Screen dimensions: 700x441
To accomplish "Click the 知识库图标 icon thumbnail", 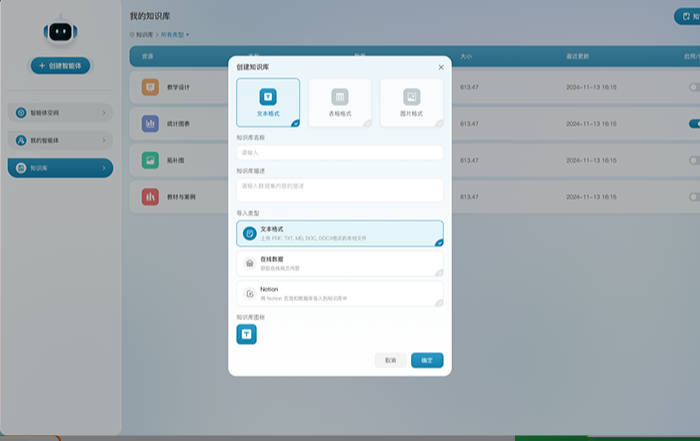I will point(246,335).
